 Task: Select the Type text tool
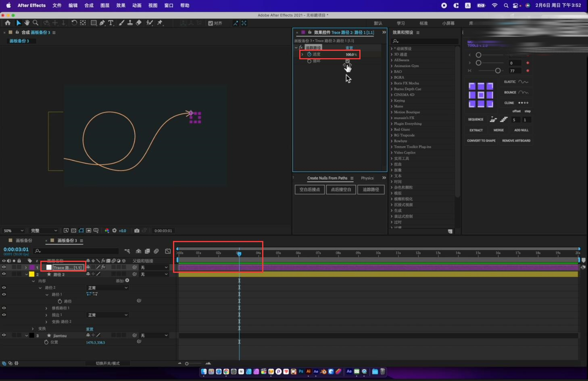tap(111, 23)
